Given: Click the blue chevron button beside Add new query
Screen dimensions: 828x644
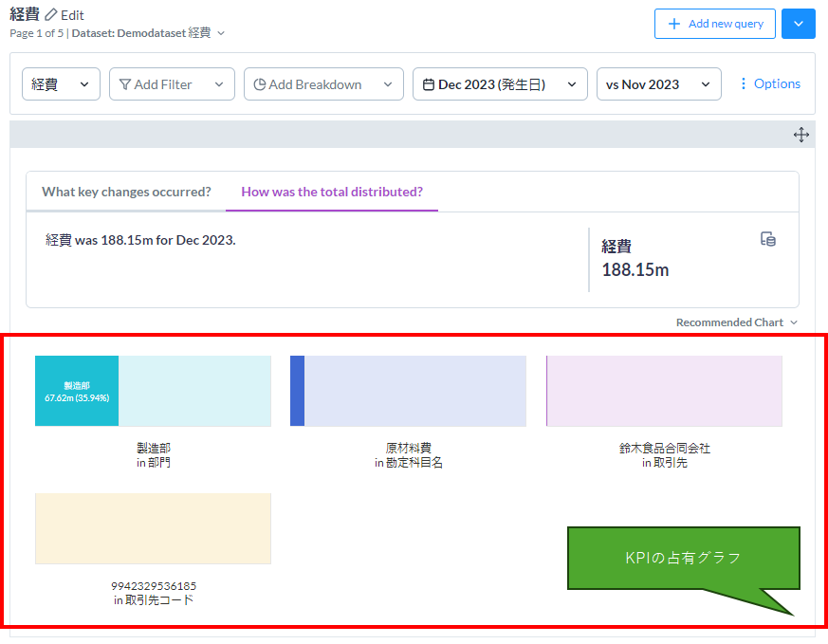Looking at the screenshot, I should [x=799, y=24].
